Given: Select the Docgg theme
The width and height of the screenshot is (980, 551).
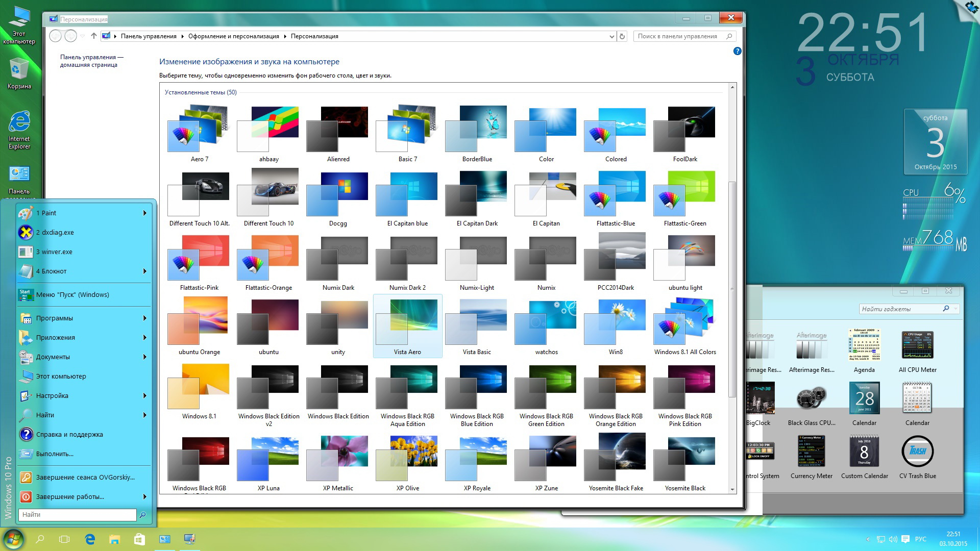Looking at the screenshot, I should (338, 194).
